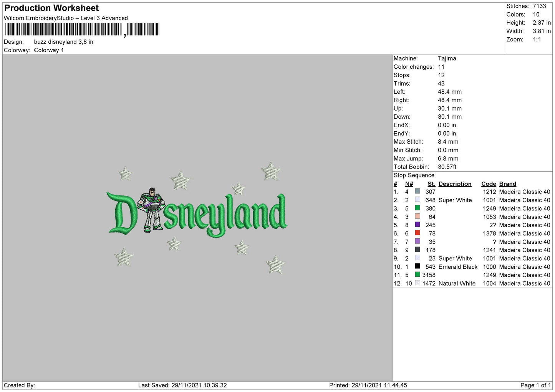Image resolution: width=555 pixels, height=392 pixels.
Task: Click the Code column header
Action: 489,184
